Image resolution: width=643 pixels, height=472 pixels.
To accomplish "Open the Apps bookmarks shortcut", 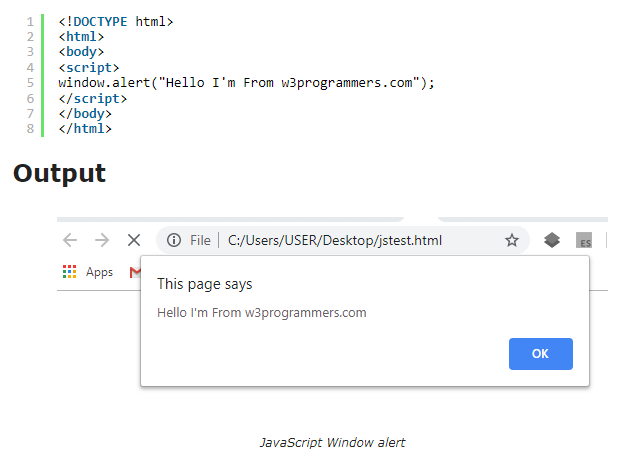I will [88, 272].
